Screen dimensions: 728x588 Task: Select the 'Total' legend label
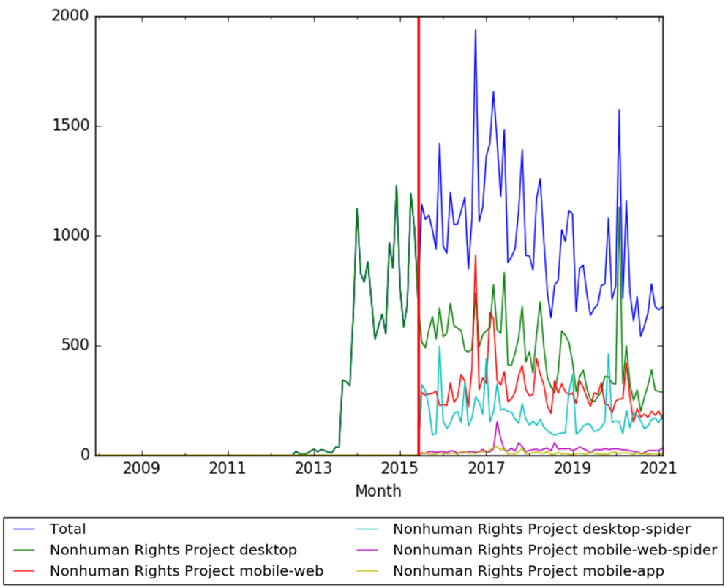pos(67,529)
